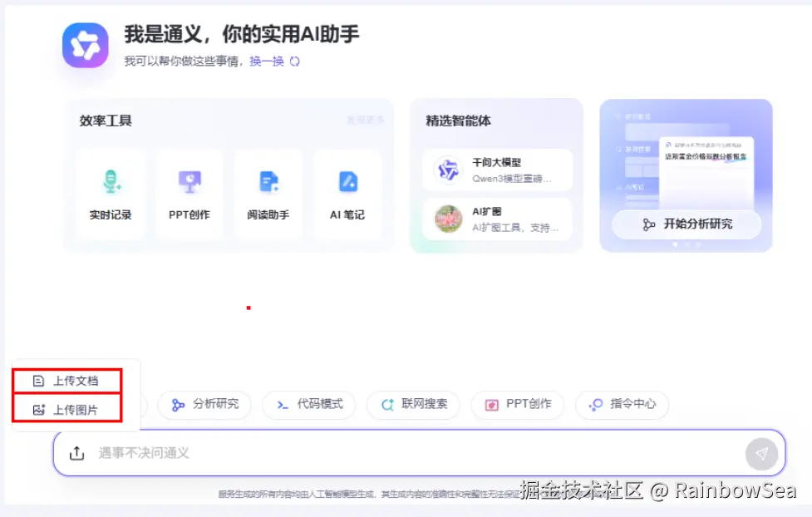Screen dimensions: 812x517
Task: Click the 换一换 refresh link
Action: [267, 62]
